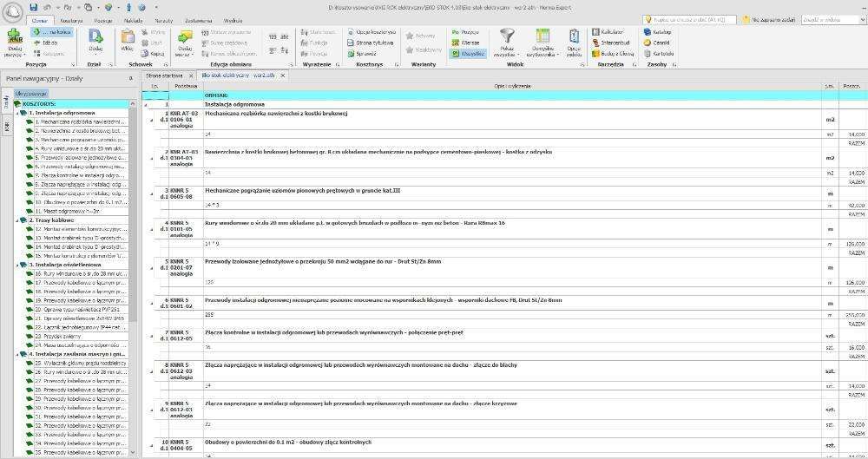
Task: Open the Intercenbud tool
Action: coord(610,43)
